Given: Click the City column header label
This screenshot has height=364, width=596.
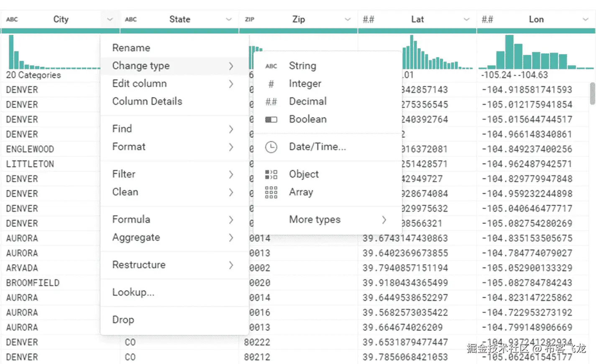Looking at the screenshot, I should [x=61, y=19].
